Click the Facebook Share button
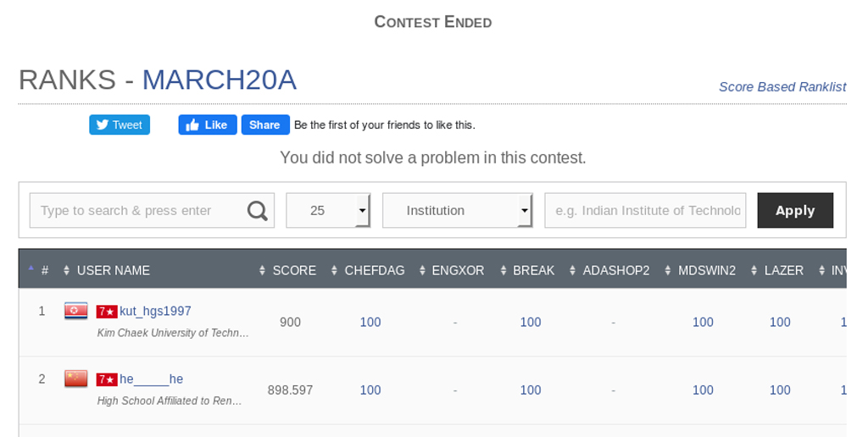The image size is (868, 437). [265, 125]
